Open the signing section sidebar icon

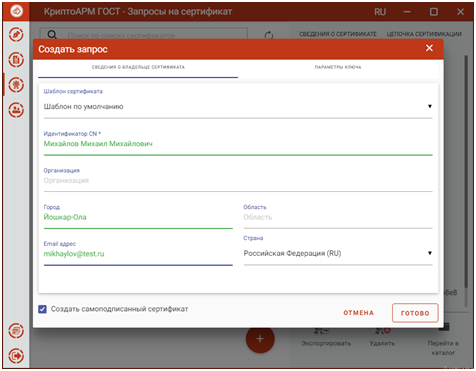(x=16, y=35)
